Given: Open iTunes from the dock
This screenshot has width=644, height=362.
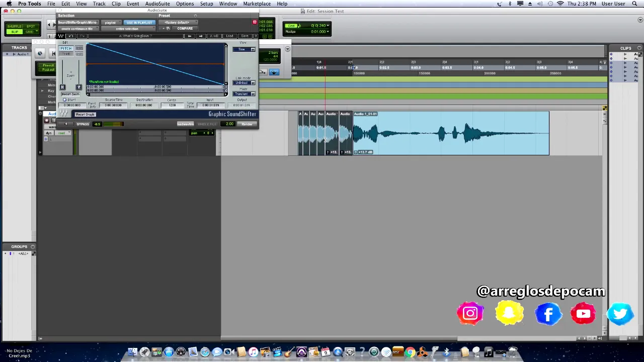Looking at the screenshot, I should (x=253, y=352).
